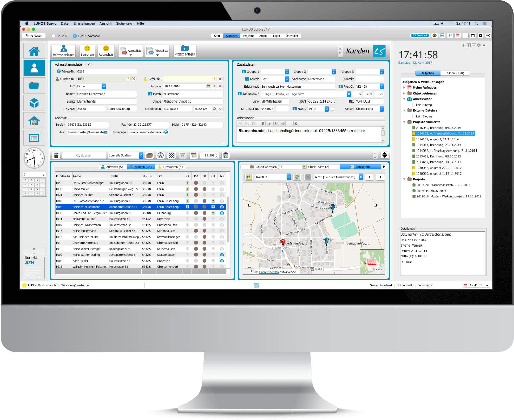
Task: Select the SfH e.K. company radio button
Action: [x=53, y=36]
